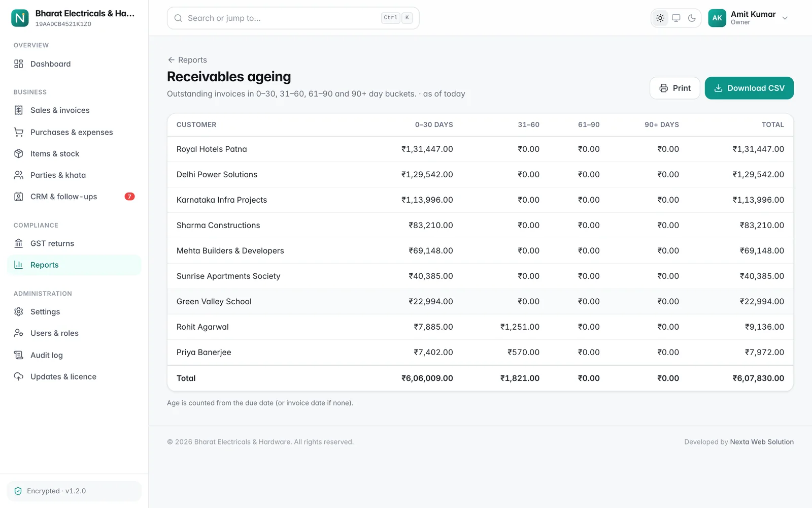Click the AK avatar badge
This screenshot has width=812, height=508.
click(x=717, y=18)
